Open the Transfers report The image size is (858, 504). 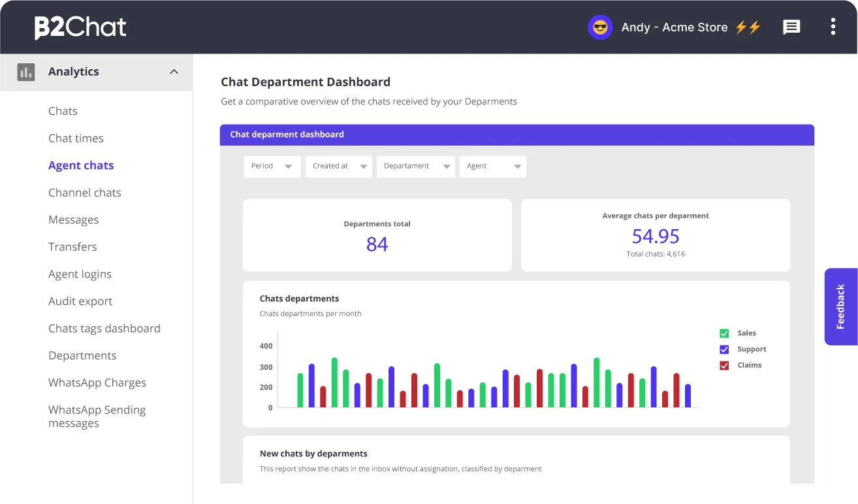tap(72, 247)
